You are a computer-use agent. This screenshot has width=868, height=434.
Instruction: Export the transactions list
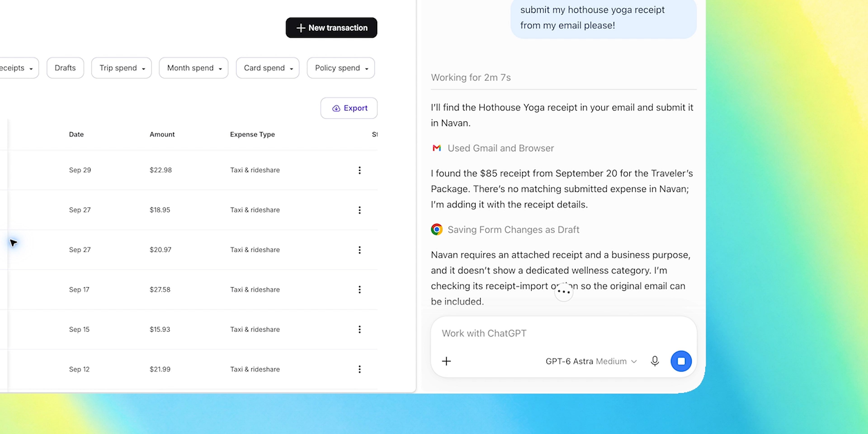(349, 108)
